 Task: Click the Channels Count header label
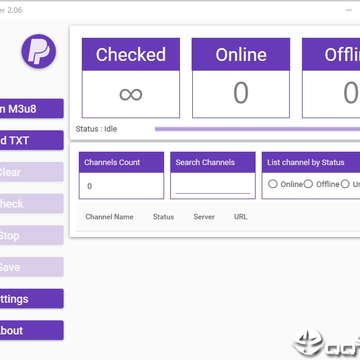(x=112, y=162)
